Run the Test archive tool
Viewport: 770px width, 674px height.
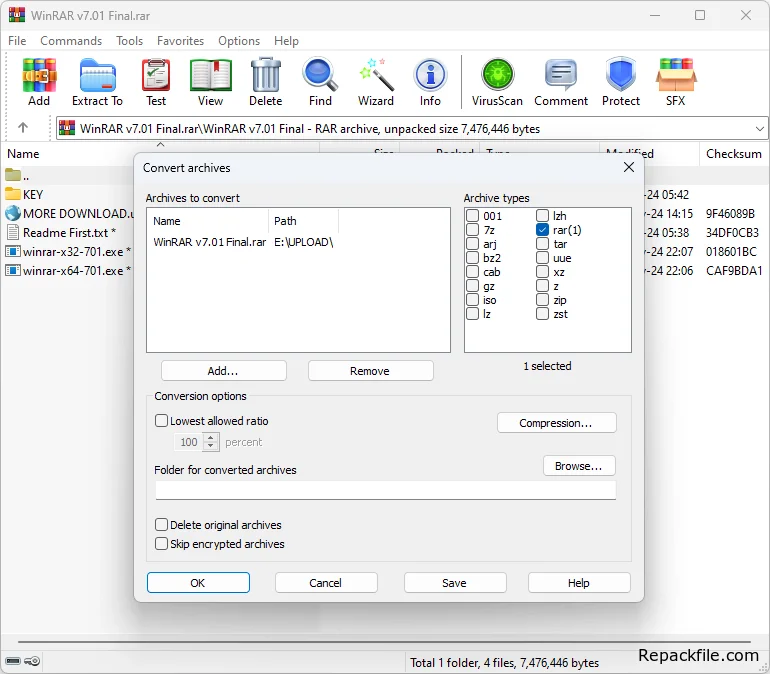tap(156, 81)
